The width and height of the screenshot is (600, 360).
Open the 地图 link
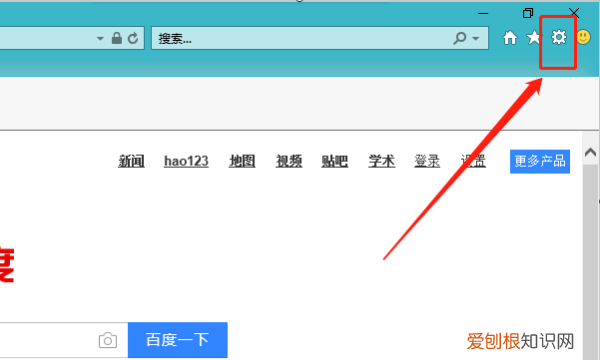point(242,161)
